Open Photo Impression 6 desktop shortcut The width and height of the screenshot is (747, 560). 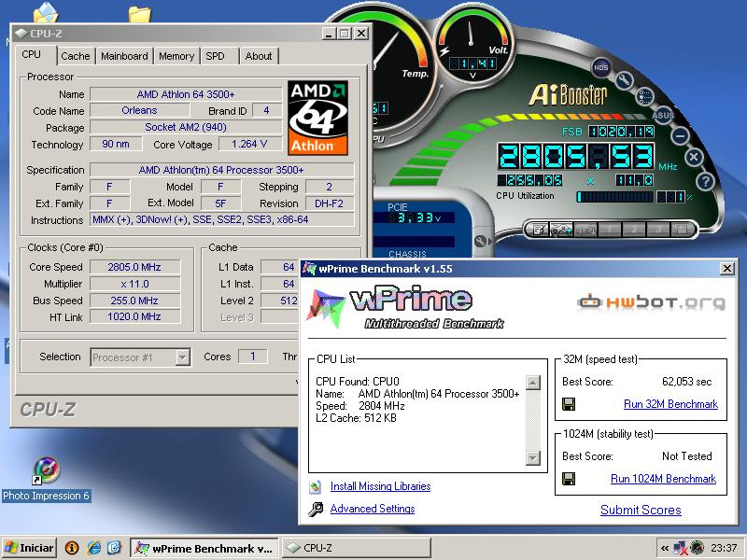(x=46, y=479)
